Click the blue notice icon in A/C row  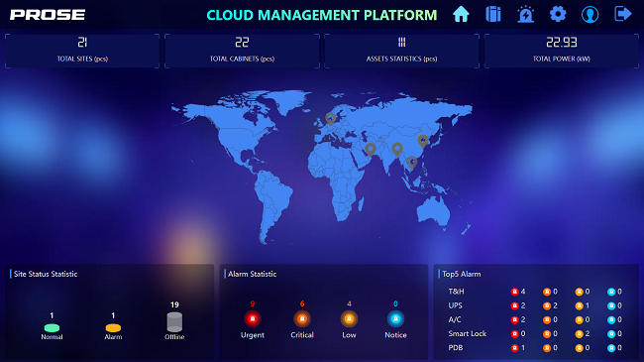pos(611,319)
